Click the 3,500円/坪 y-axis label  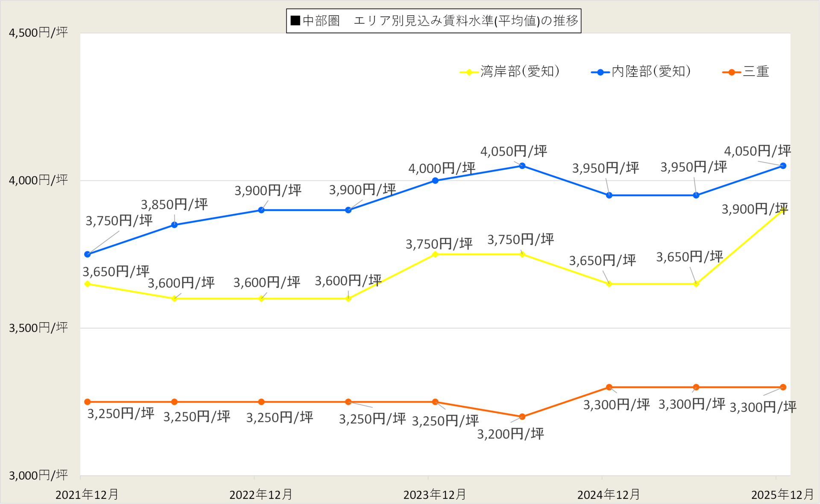click(38, 328)
